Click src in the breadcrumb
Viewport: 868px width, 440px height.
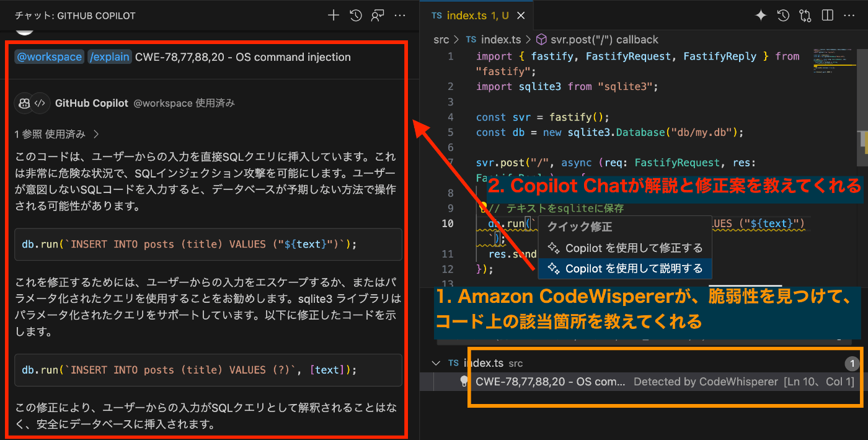pyautogui.click(x=441, y=40)
